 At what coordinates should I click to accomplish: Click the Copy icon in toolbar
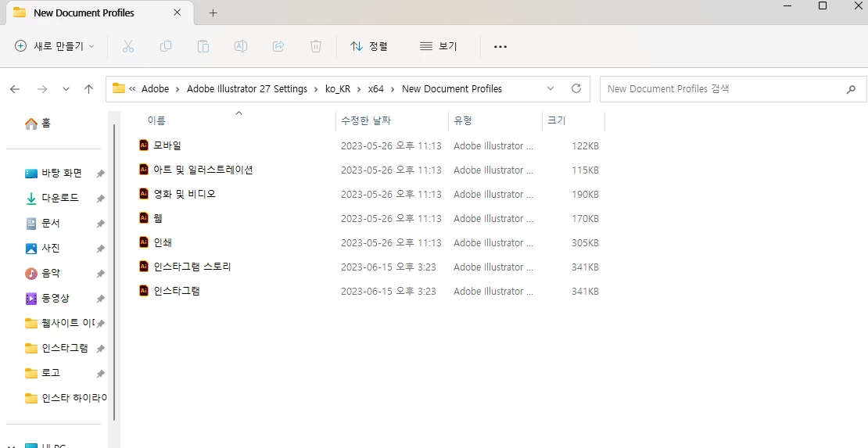coord(166,46)
